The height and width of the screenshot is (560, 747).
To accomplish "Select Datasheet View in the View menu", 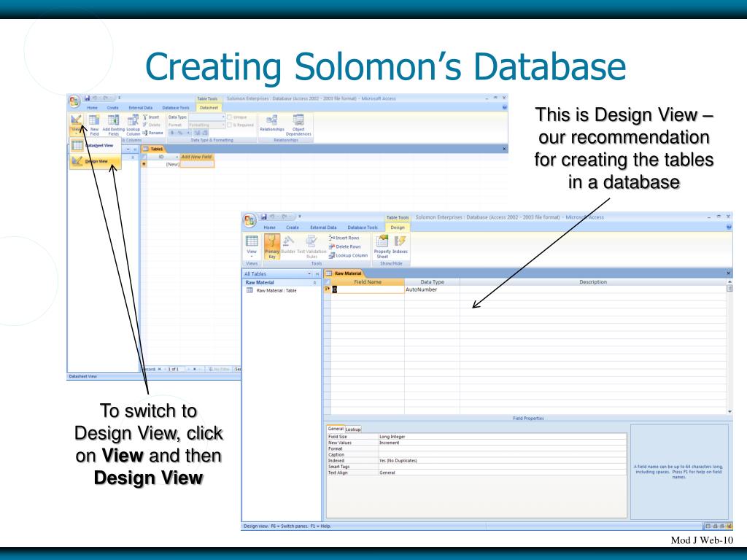I will pyautogui.click(x=96, y=146).
